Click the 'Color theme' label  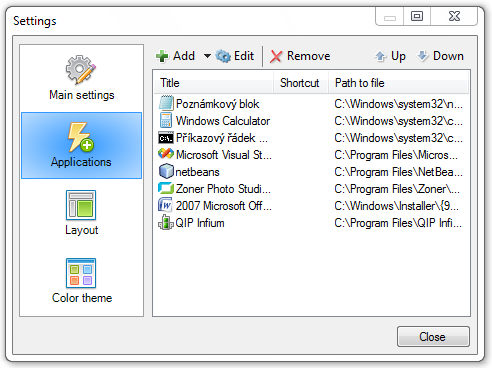[82, 298]
